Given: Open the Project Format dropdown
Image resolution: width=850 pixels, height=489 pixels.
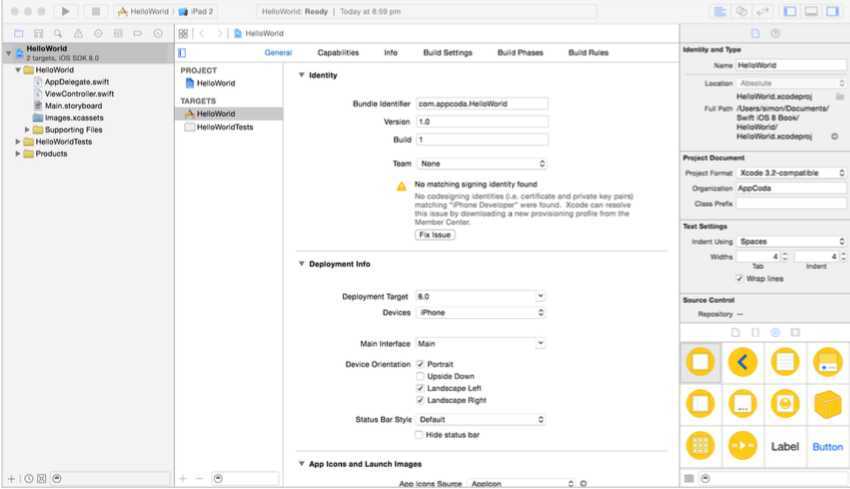Looking at the screenshot, I should [x=791, y=172].
